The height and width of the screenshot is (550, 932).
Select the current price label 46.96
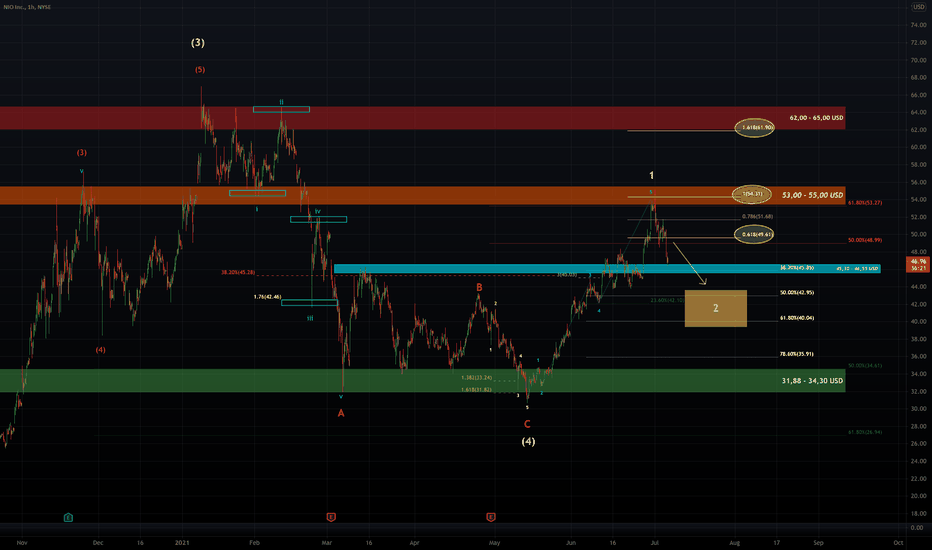click(918, 261)
